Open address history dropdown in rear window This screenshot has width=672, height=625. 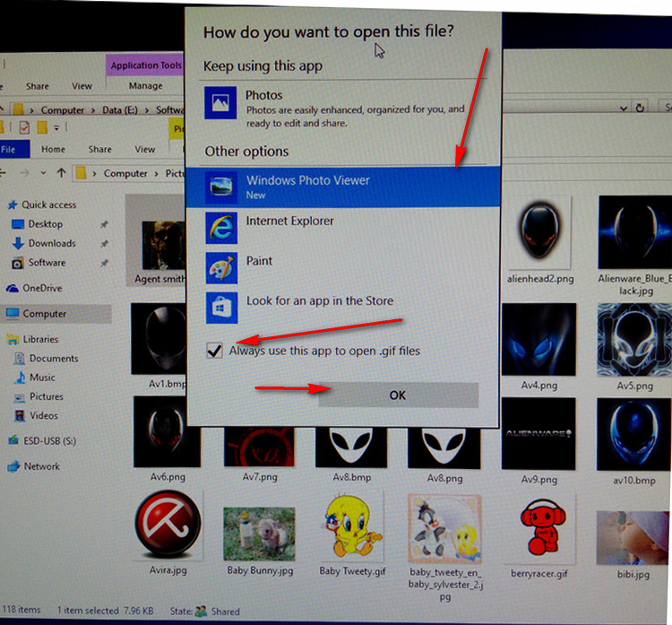click(x=624, y=109)
